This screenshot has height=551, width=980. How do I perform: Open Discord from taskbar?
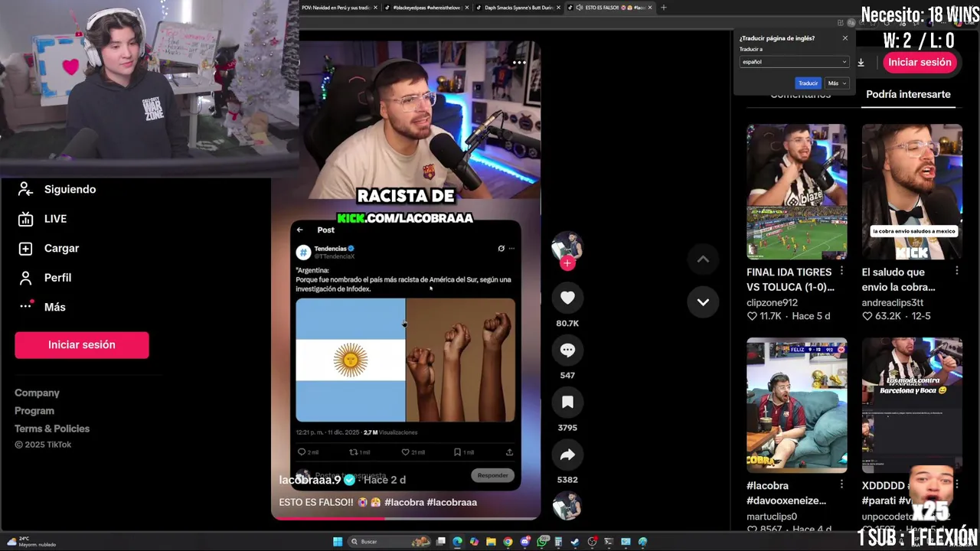pos(525,542)
